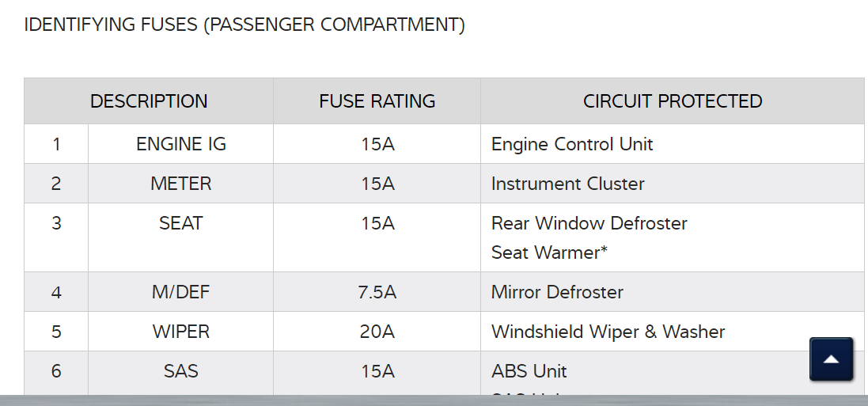Click the Mirror Defroster cell
This screenshot has height=406, width=868.
click(x=557, y=292)
